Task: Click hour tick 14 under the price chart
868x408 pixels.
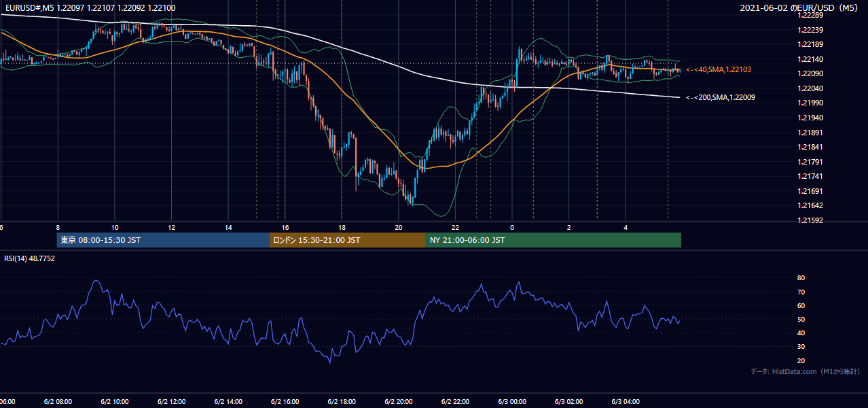Action: coord(229,227)
